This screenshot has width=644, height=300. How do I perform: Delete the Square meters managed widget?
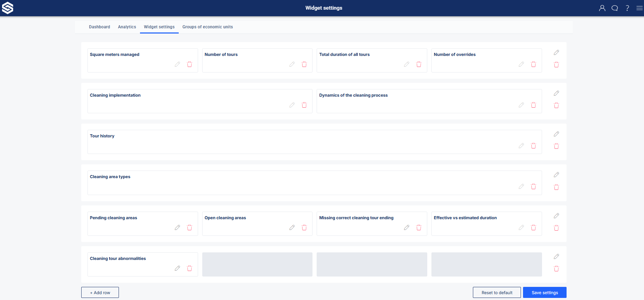(x=189, y=64)
